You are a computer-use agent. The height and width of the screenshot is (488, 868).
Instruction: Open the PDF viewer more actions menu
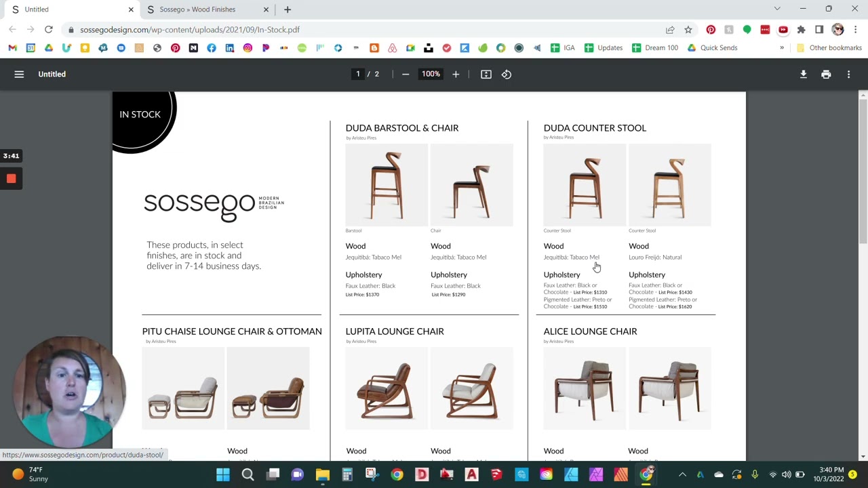[848, 74]
